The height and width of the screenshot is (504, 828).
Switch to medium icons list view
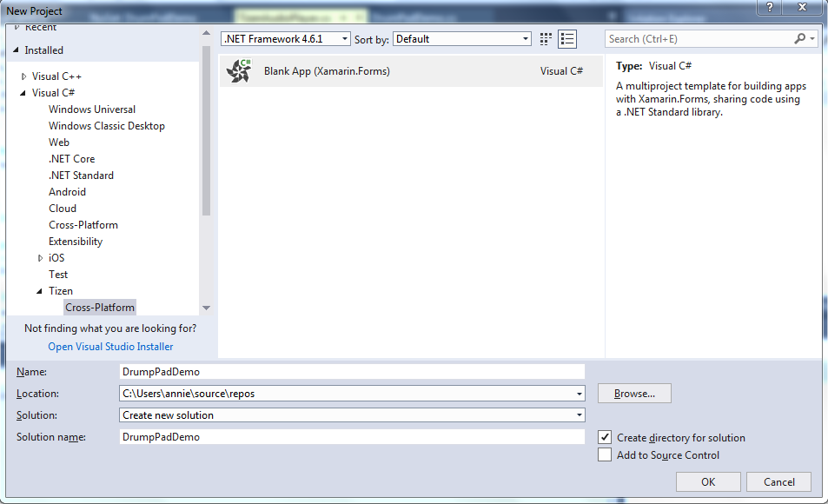point(567,39)
